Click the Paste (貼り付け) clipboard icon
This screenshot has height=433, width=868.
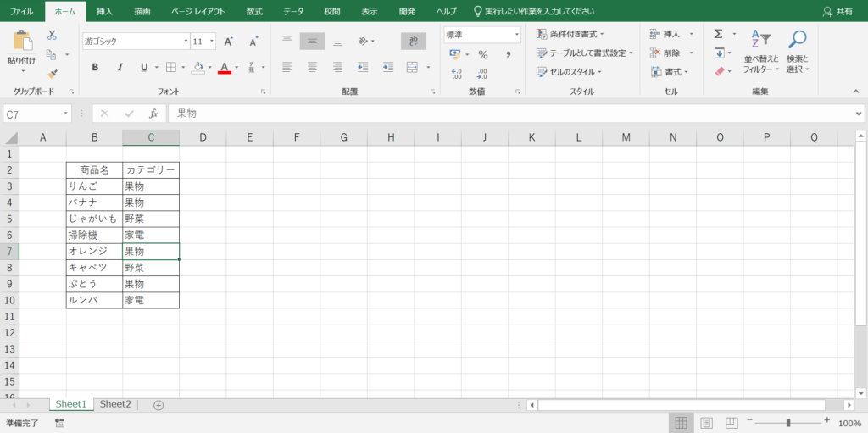pos(22,41)
